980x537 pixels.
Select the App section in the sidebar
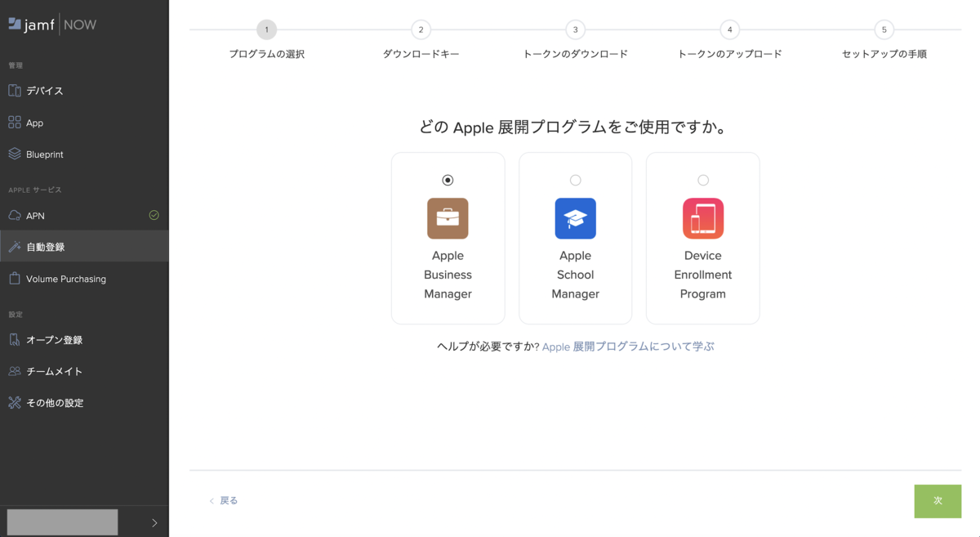38,122
